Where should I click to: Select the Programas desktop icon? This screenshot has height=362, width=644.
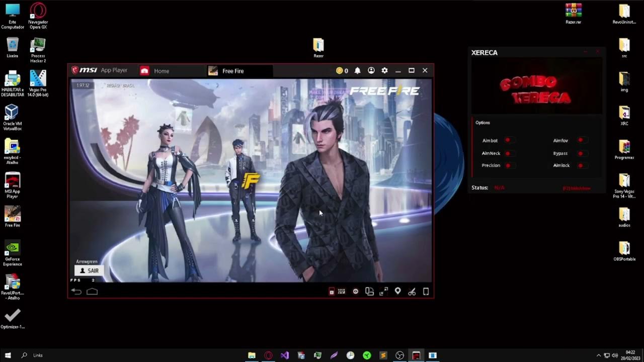point(624,149)
